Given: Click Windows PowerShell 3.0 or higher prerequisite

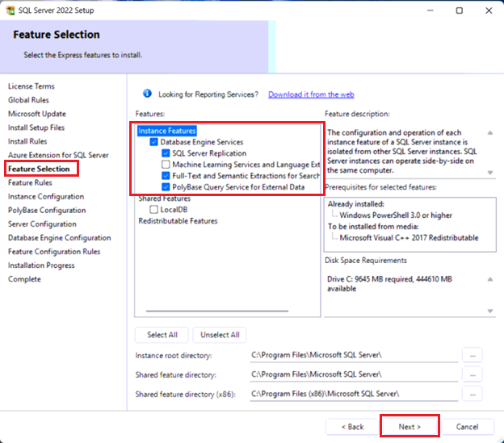Looking at the screenshot, I should [x=396, y=215].
